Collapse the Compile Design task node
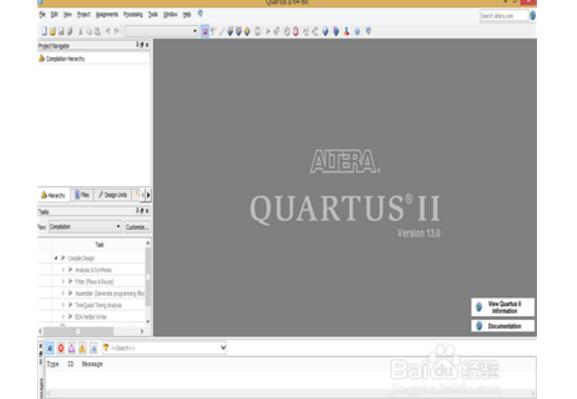 [56, 258]
